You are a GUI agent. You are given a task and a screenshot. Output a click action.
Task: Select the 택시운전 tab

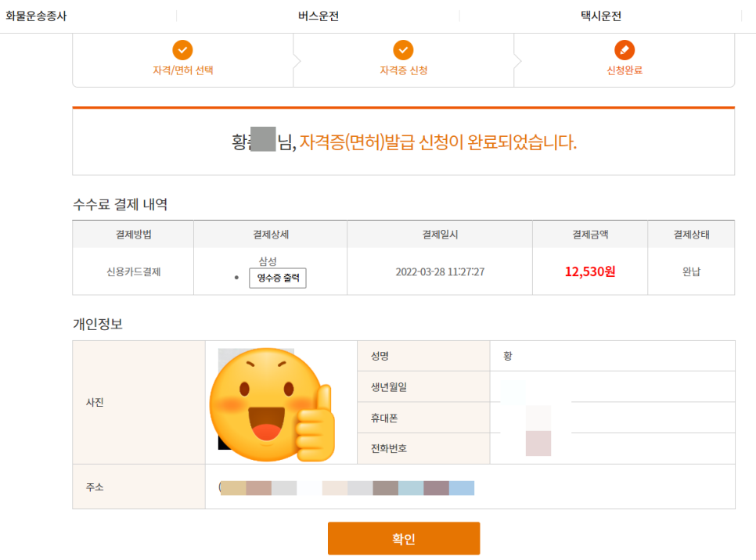[x=601, y=16]
